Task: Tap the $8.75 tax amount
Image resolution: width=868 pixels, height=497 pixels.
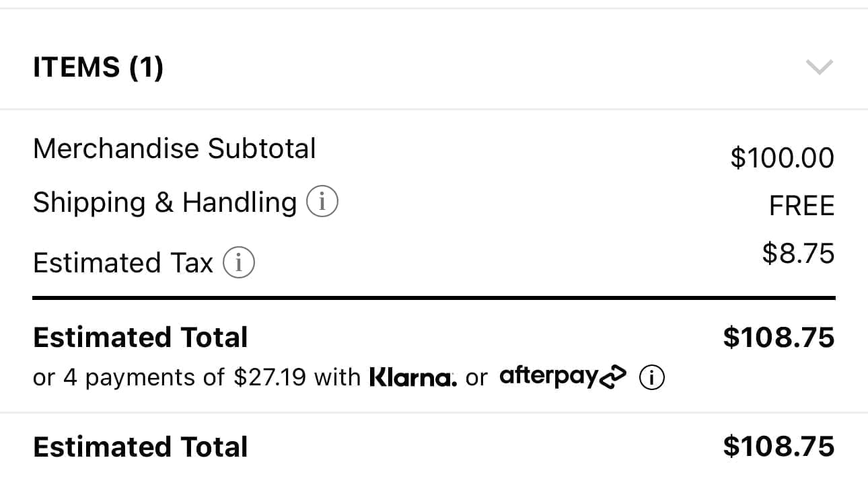Action: coord(799,254)
